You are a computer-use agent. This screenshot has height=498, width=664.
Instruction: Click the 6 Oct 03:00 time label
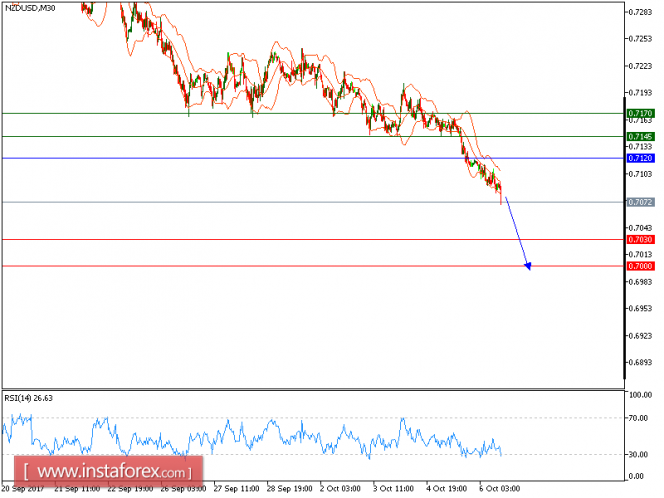click(500, 489)
